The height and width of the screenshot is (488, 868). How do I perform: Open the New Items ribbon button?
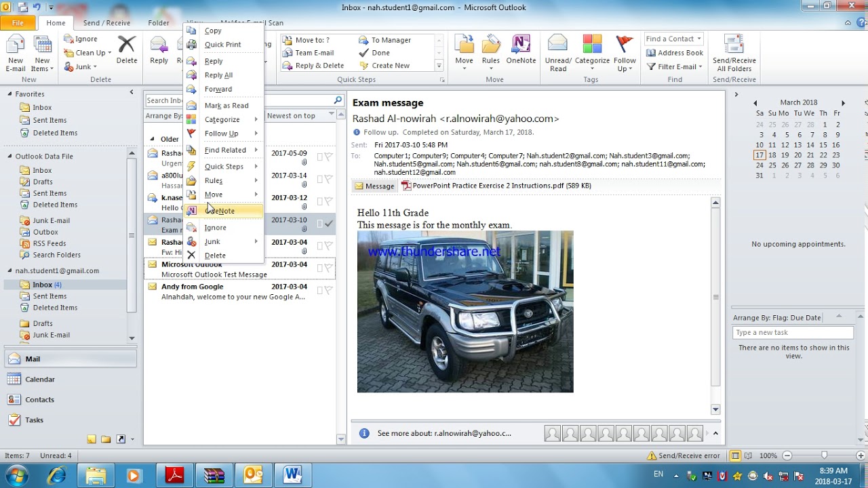(42, 54)
